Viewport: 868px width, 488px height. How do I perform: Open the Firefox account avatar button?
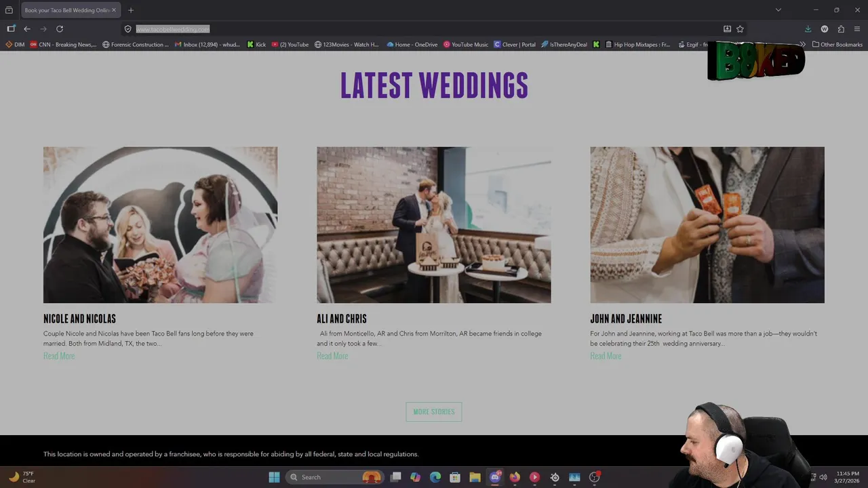point(825,29)
